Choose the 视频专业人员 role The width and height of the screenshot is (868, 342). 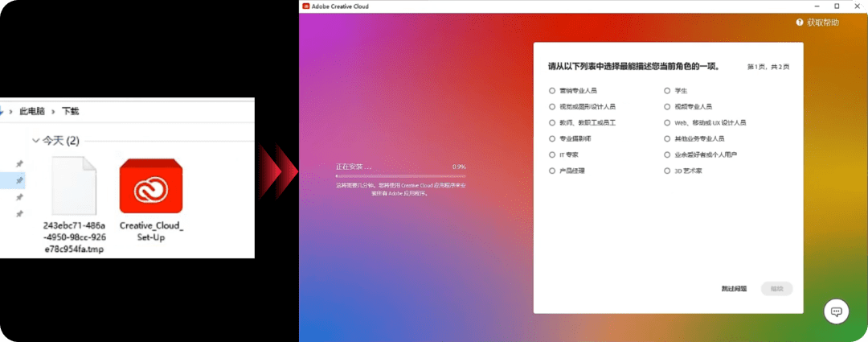click(667, 106)
